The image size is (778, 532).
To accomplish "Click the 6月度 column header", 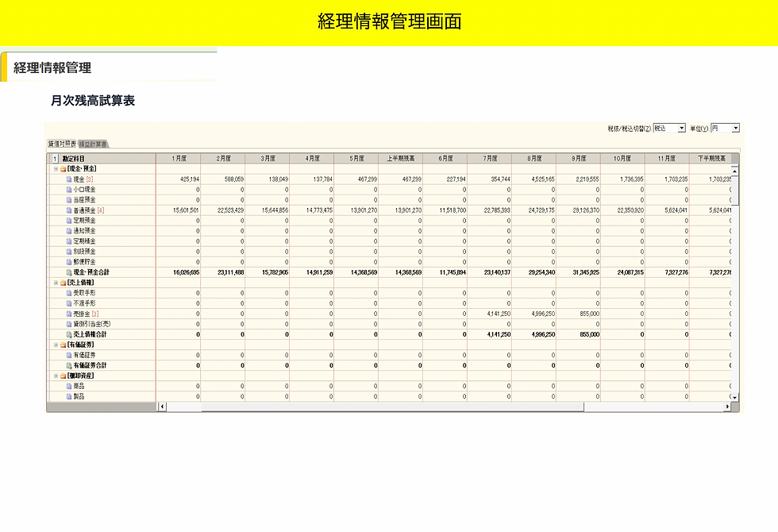I will pyautogui.click(x=445, y=159).
